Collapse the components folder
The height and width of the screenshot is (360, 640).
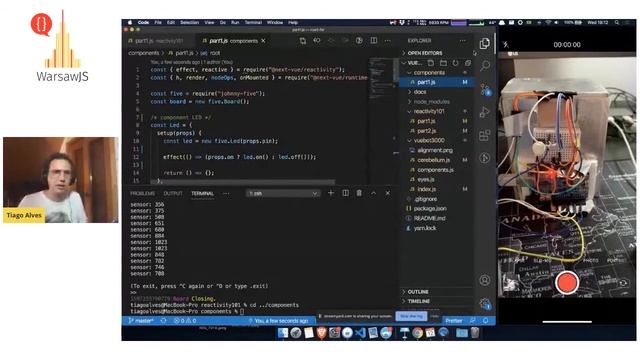(x=429, y=73)
